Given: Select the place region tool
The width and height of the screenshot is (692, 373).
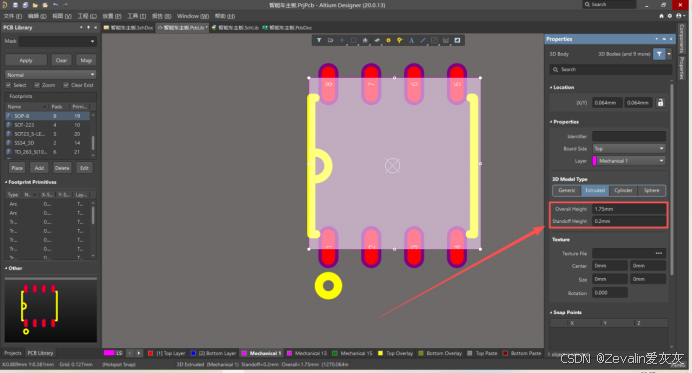Looking at the screenshot, I should (434, 40).
